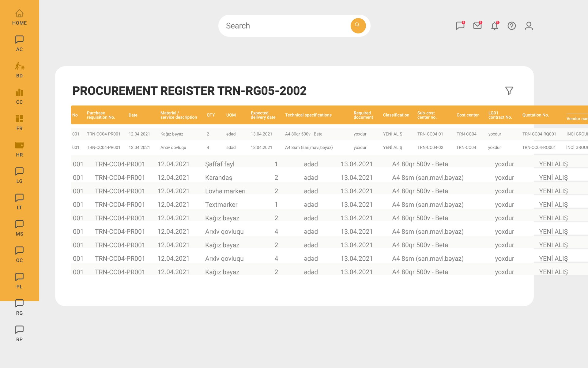Click the QTY column header

point(211,115)
